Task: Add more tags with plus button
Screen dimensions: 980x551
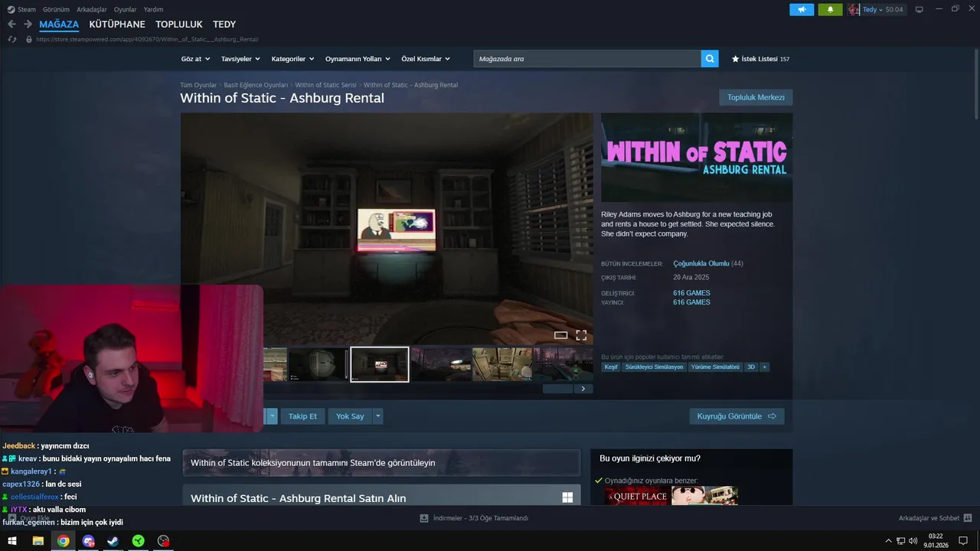Action: [764, 367]
